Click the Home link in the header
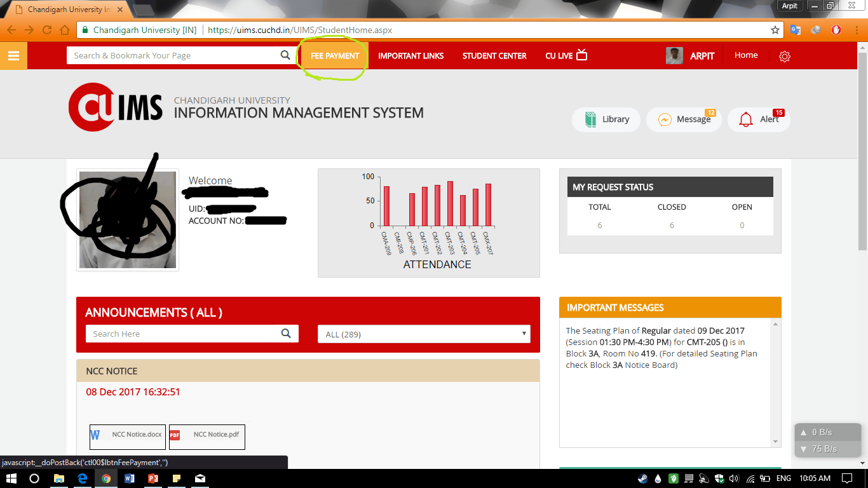868x488 pixels. coord(746,55)
